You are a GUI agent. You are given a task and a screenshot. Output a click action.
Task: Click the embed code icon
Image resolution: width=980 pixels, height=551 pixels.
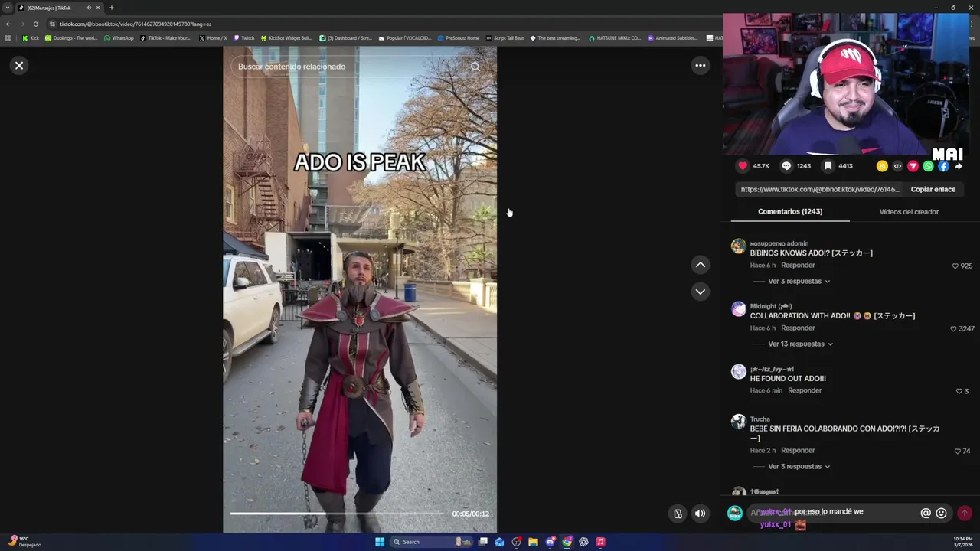coord(897,166)
